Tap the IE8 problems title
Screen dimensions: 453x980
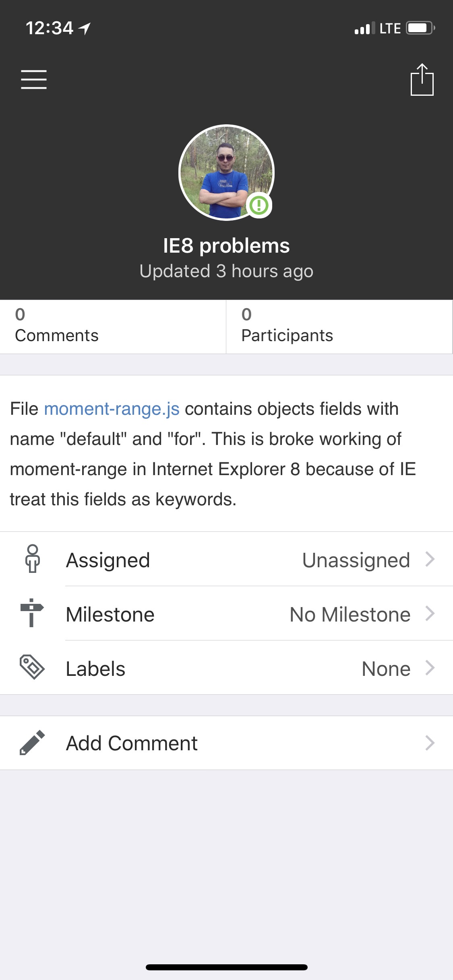[x=226, y=245]
